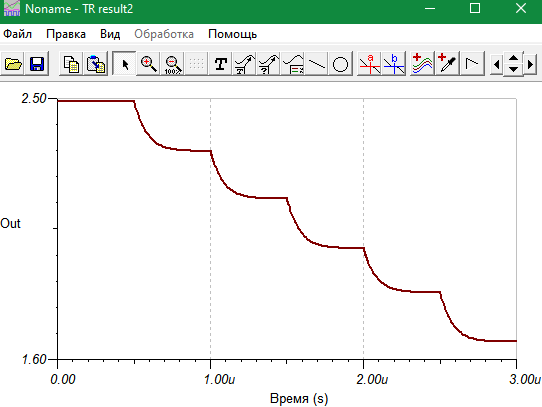Enable cursor b
The height and width of the screenshot is (407, 542).
point(394,64)
